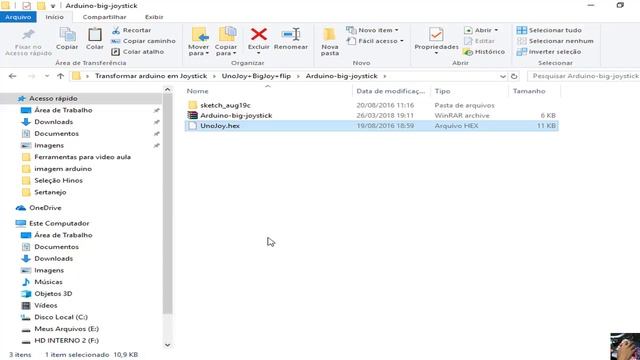Screen dimensions: 640x360
Task: Open 'Ferramentas para video aula' folder
Action: (82, 157)
